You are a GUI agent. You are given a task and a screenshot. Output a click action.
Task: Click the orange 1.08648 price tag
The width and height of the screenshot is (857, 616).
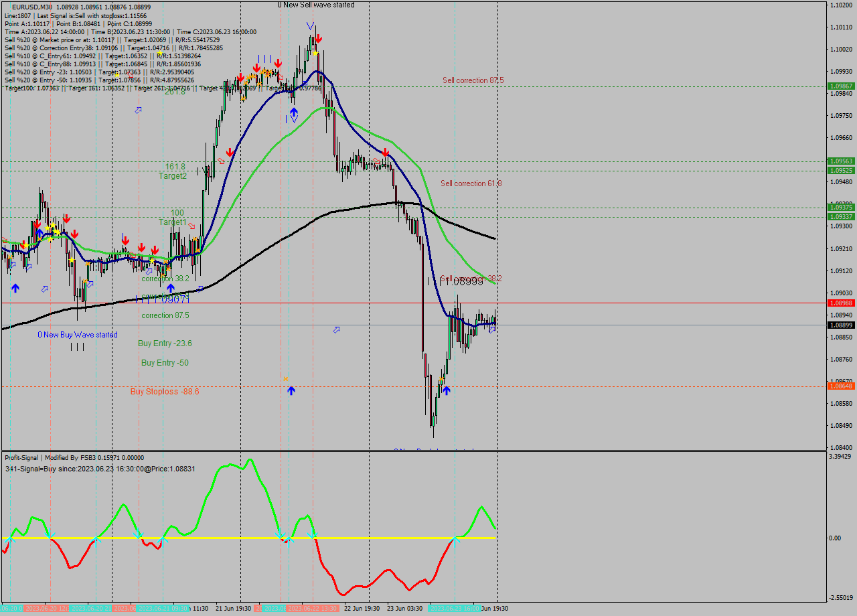pyautogui.click(x=841, y=386)
